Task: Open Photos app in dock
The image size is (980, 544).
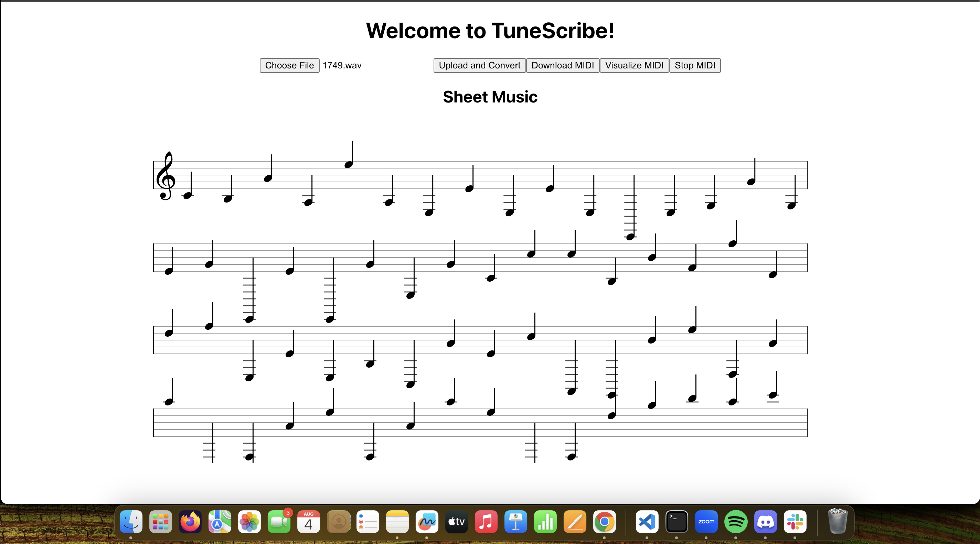Action: [249, 522]
